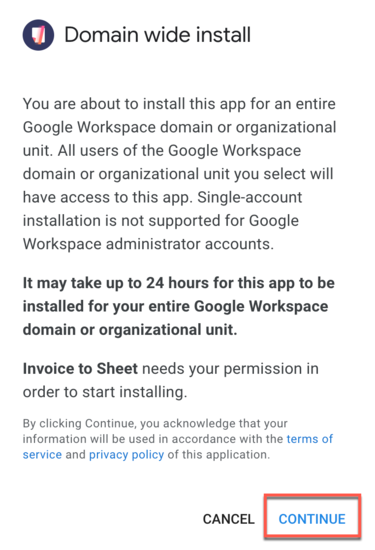The width and height of the screenshot is (375, 550).
Task: Click the "needs your permission in" text
Action: [230, 369]
